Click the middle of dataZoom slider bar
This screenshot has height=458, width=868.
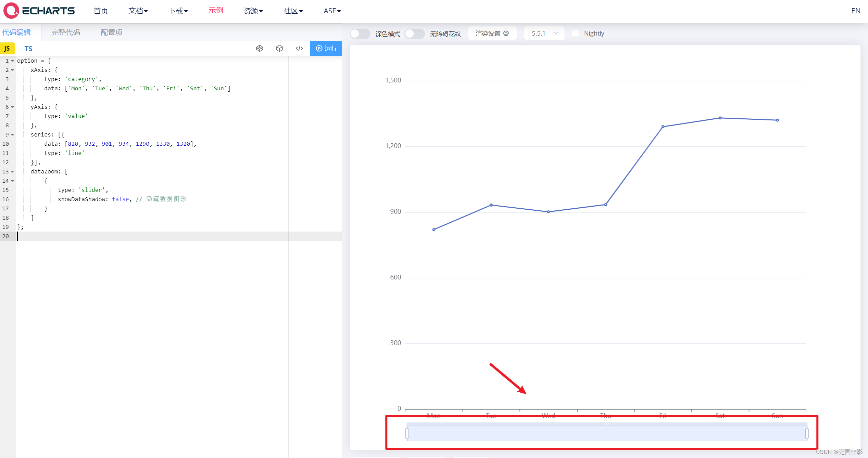607,434
